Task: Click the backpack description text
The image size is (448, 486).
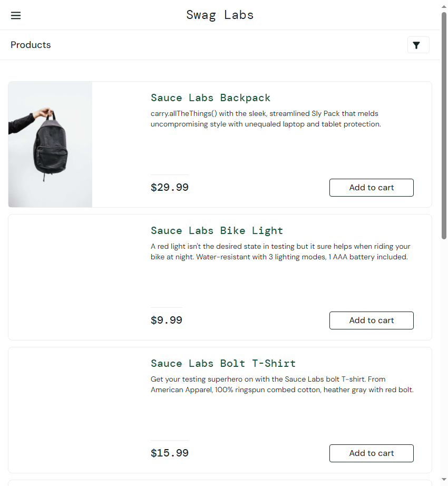Action: (265, 119)
